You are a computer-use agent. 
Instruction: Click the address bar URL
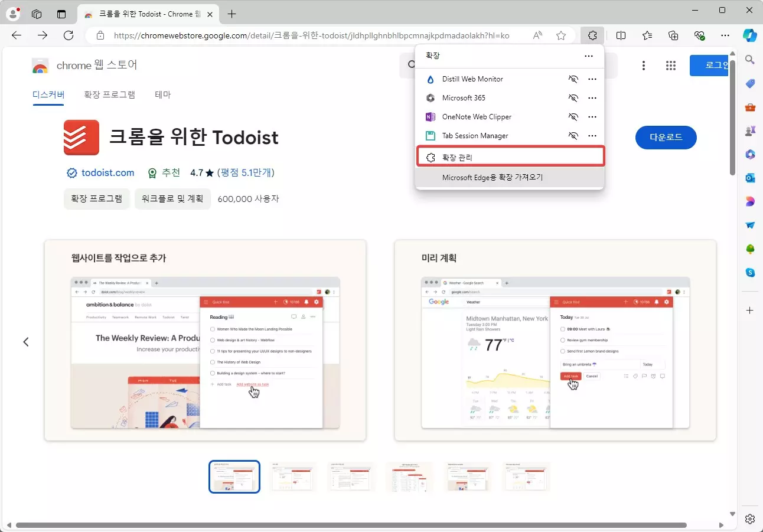(311, 35)
